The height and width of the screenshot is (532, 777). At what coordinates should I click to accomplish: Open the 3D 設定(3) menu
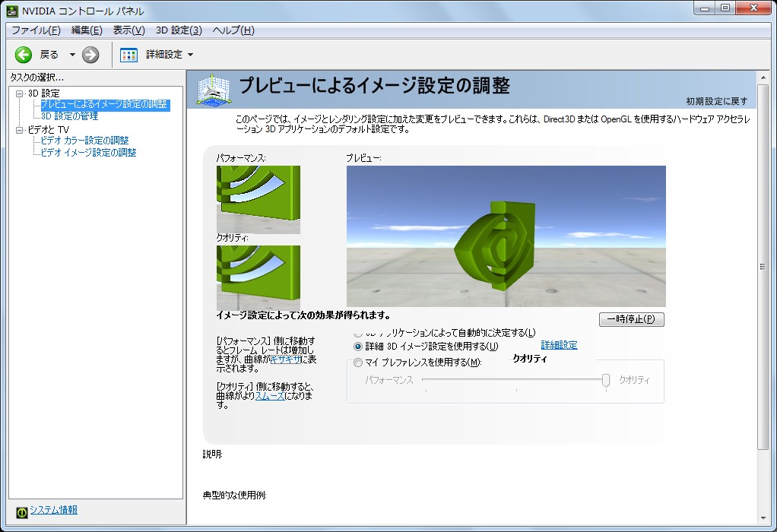(x=179, y=30)
